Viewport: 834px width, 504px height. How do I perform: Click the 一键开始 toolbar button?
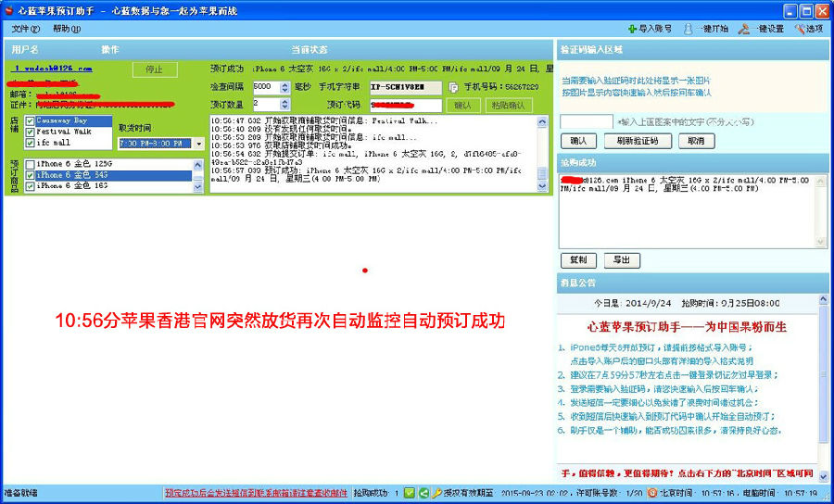click(706, 29)
